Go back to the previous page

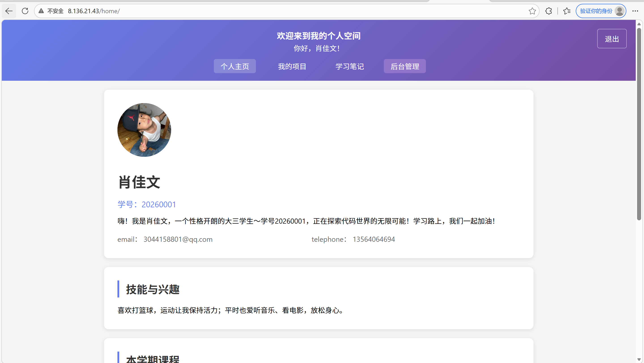9,11
